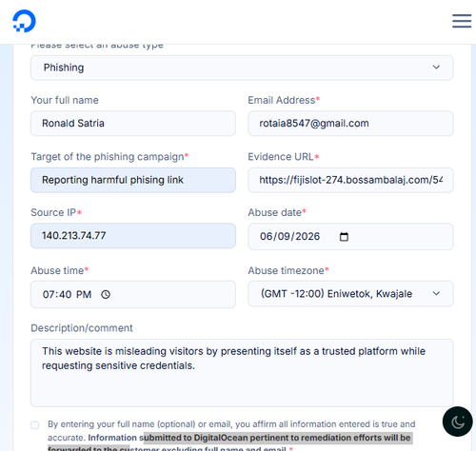Edit the Your full name field

point(133,124)
